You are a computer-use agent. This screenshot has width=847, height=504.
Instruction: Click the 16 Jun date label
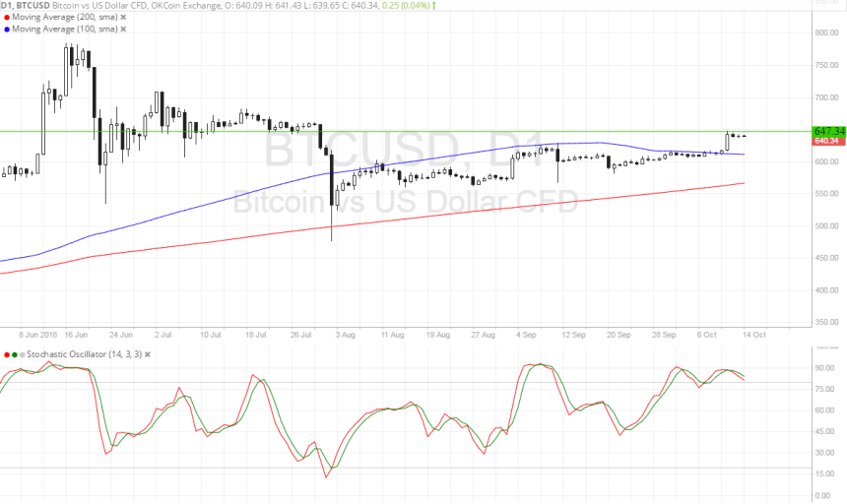tap(76, 335)
